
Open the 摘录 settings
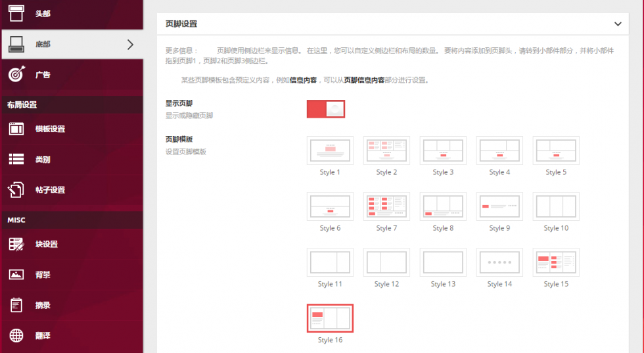72,305
